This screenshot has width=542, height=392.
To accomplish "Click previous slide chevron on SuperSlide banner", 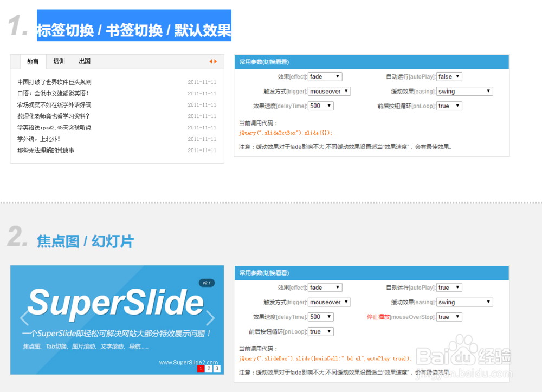I will (24, 318).
